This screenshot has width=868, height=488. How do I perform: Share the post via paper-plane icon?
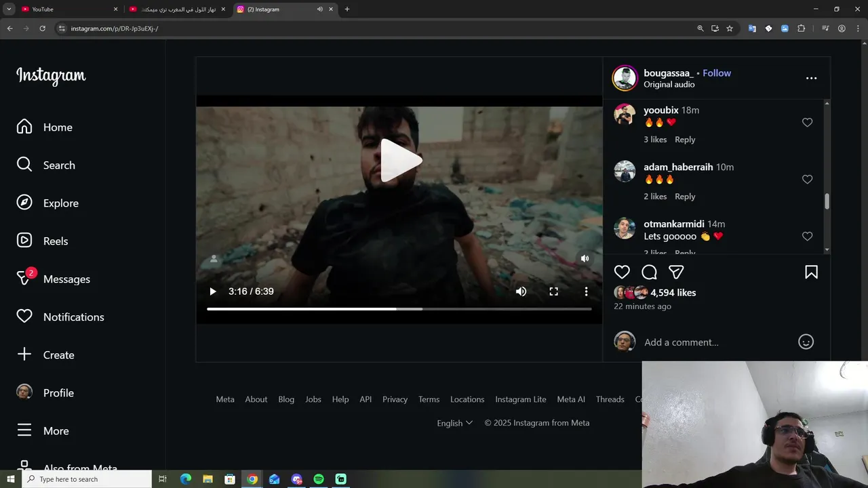pyautogui.click(x=676, y=272)
